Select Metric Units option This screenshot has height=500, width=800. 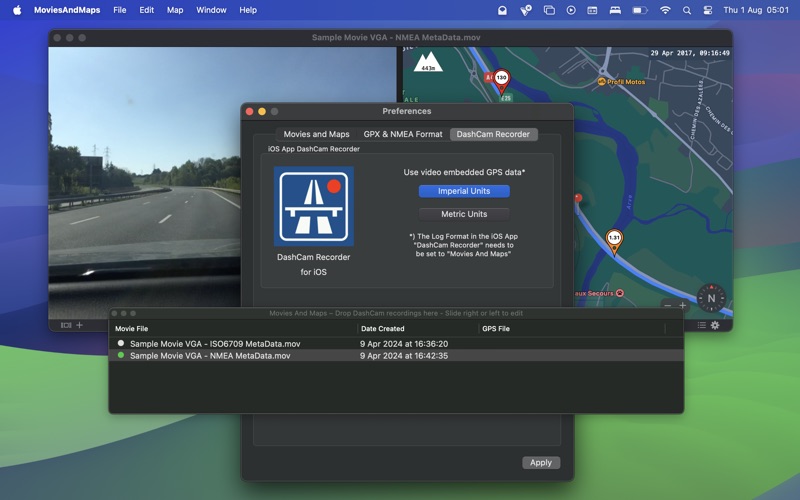point(464,214)
